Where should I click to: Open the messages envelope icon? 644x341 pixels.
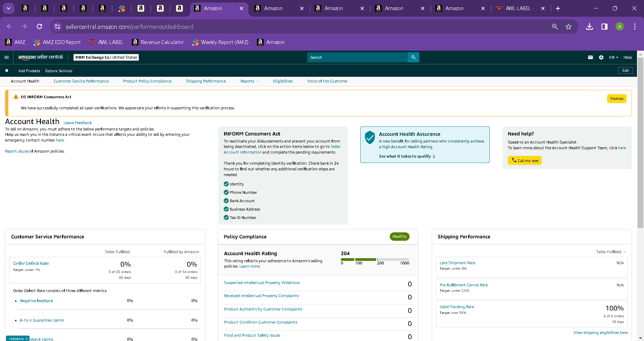click(590, 57)
